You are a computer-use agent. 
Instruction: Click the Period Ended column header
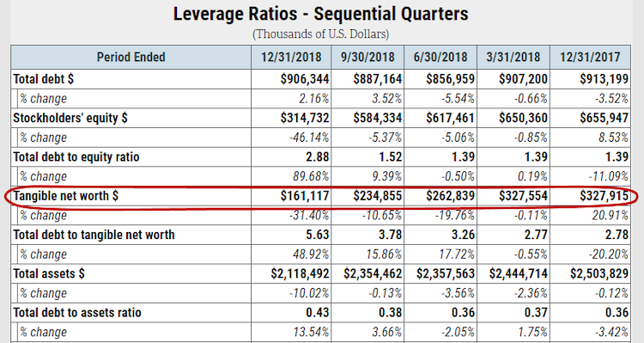pos(131,57)
